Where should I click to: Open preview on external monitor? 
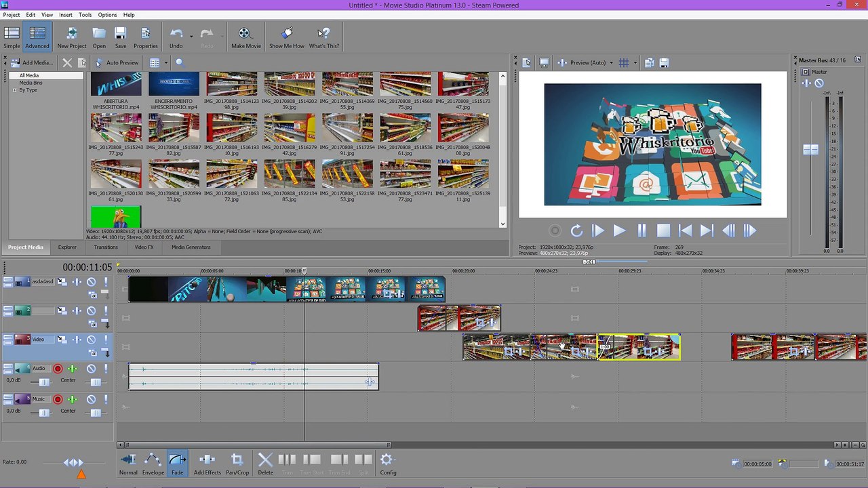544,62
